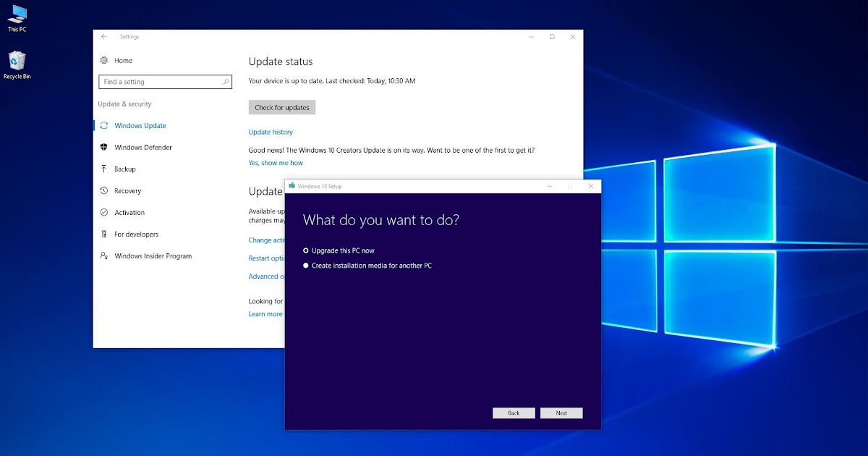
Task: Click the Update & security category label
Action: [x=125, y=104]
